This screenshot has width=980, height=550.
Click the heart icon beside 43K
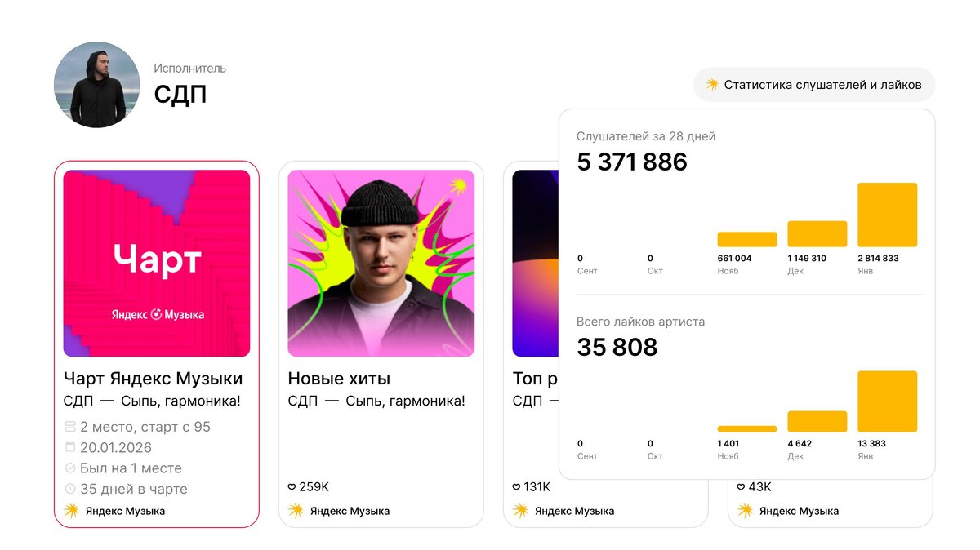(x=741, y=487)
